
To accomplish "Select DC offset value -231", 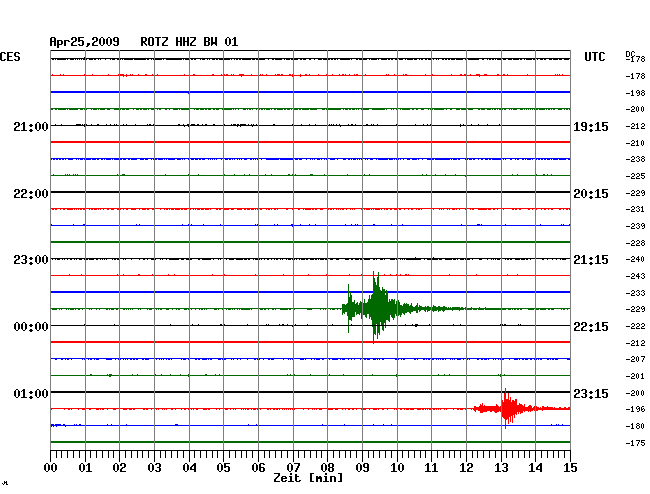I will 635,209.
